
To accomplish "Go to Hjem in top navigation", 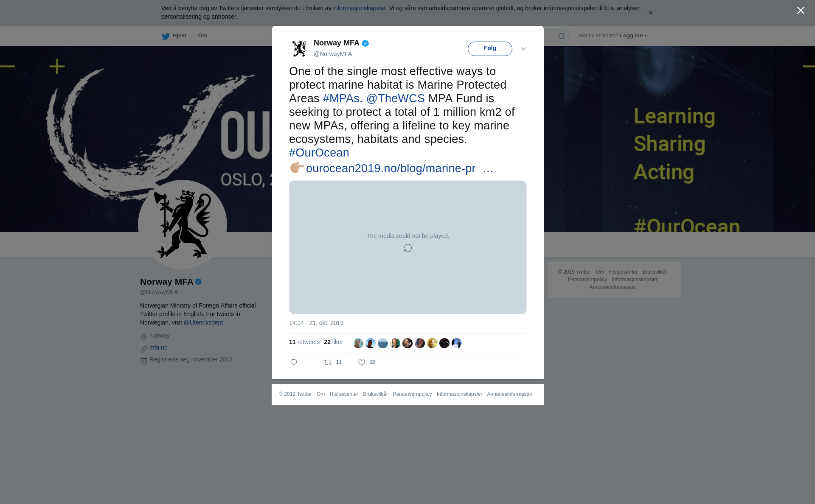I will tap(180, 36).
